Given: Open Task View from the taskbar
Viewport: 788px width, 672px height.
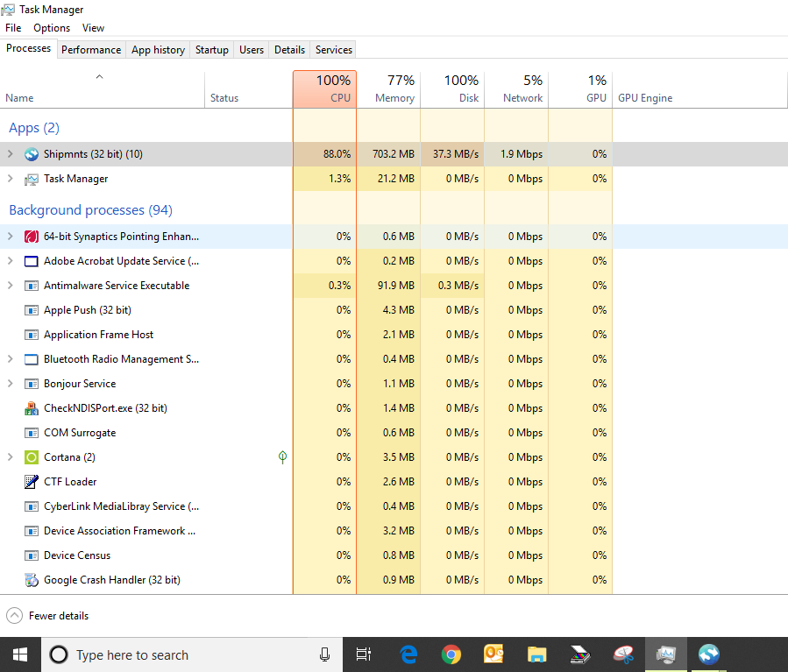Looking at the screenshot, I should click(364, 655).
